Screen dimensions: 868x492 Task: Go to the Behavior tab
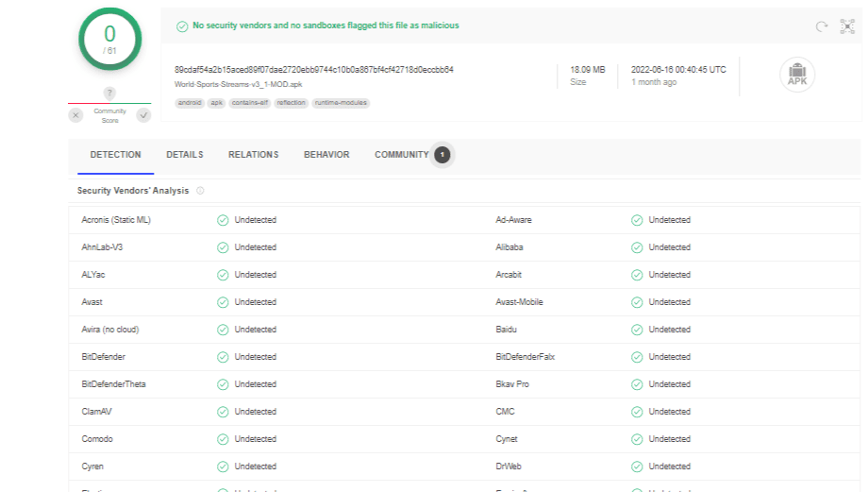pos(326,155)
